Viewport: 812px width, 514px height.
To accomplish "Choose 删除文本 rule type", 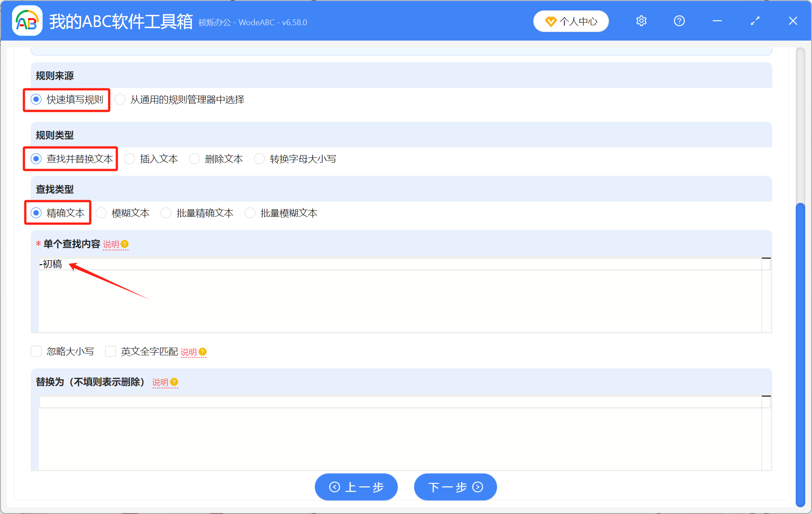I will coord(194,159).
